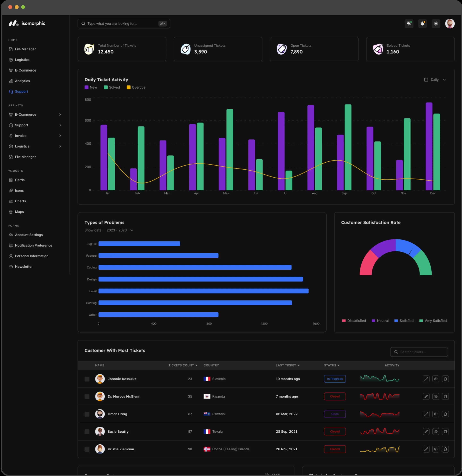Screen dimensions: 462x476
Task: Expand App Kits Support submenu chevron
Action: coord(60,125)
